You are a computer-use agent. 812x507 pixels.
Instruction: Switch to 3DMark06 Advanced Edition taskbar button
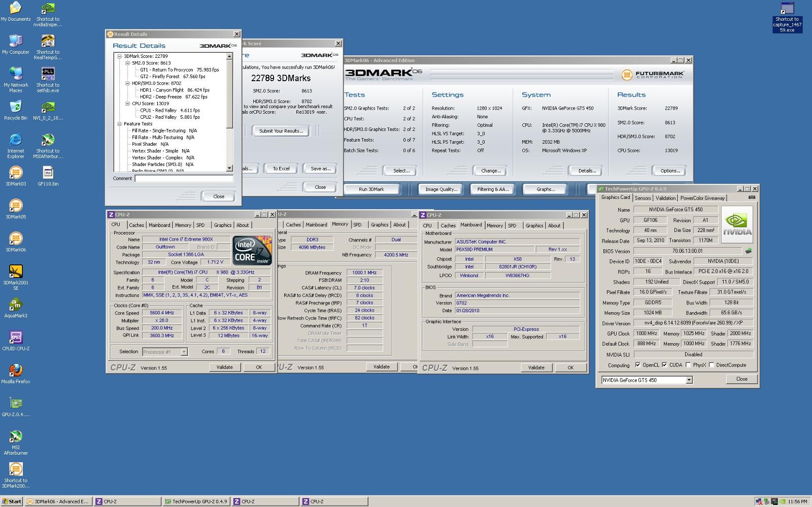pos(58,501)
